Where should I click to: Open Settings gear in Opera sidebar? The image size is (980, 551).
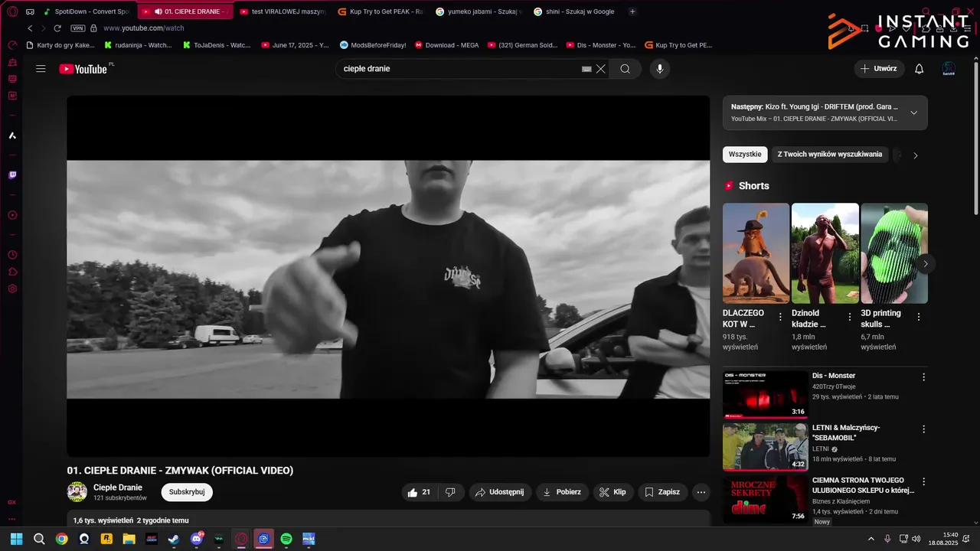[12, 289]
